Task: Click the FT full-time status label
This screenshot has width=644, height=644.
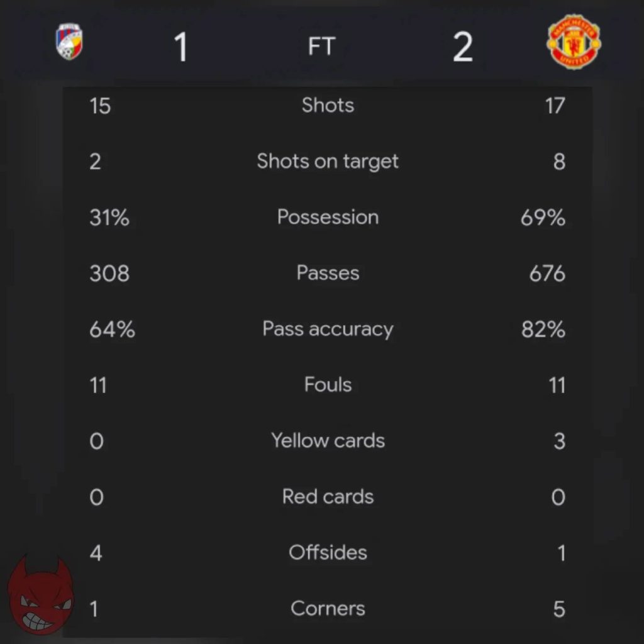Action: 321,47
